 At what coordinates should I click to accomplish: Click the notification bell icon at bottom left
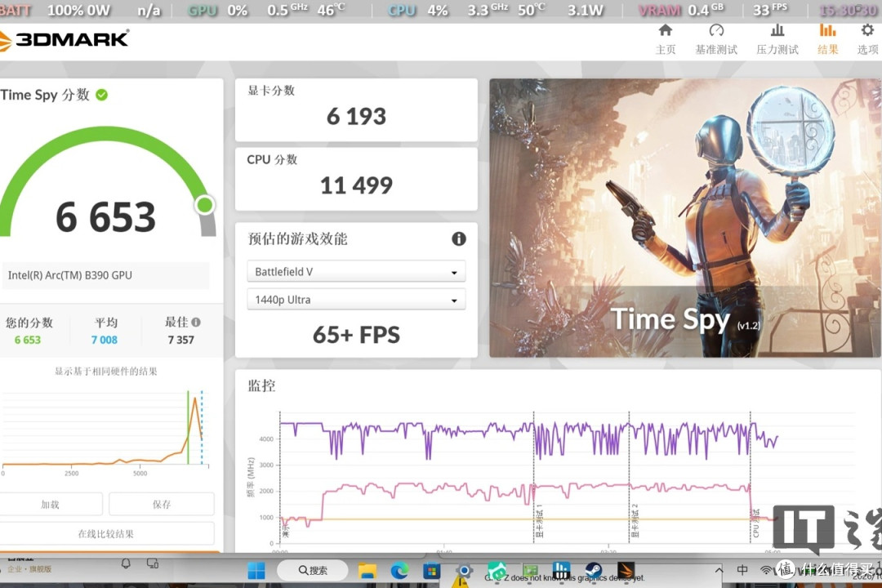[x=126, y=563]
